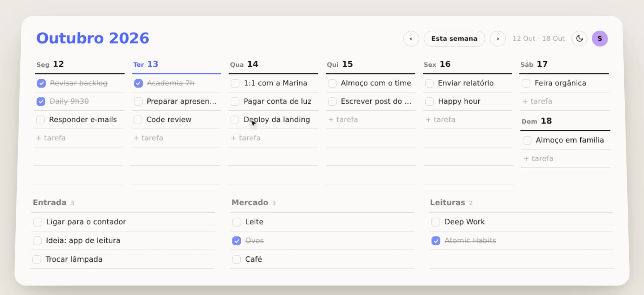Screen dimensions: 644x295
Task: Select the Sex 16 day header
Action: coord(437,64)
